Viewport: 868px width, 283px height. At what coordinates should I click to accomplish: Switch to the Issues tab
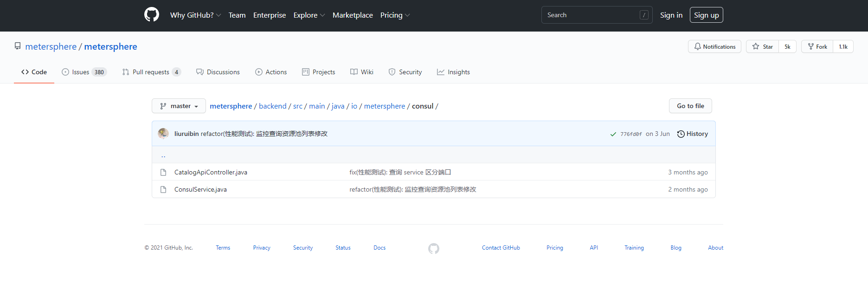pos(84,72)
